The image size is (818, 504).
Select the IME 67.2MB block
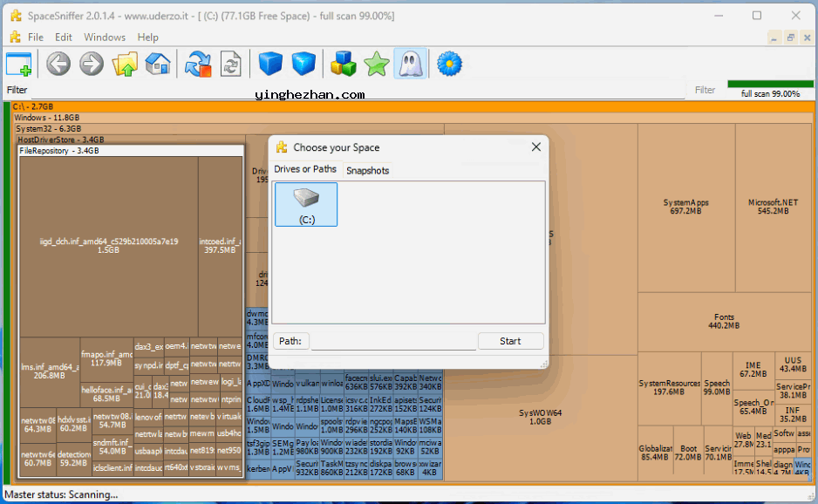pos(753,370)
